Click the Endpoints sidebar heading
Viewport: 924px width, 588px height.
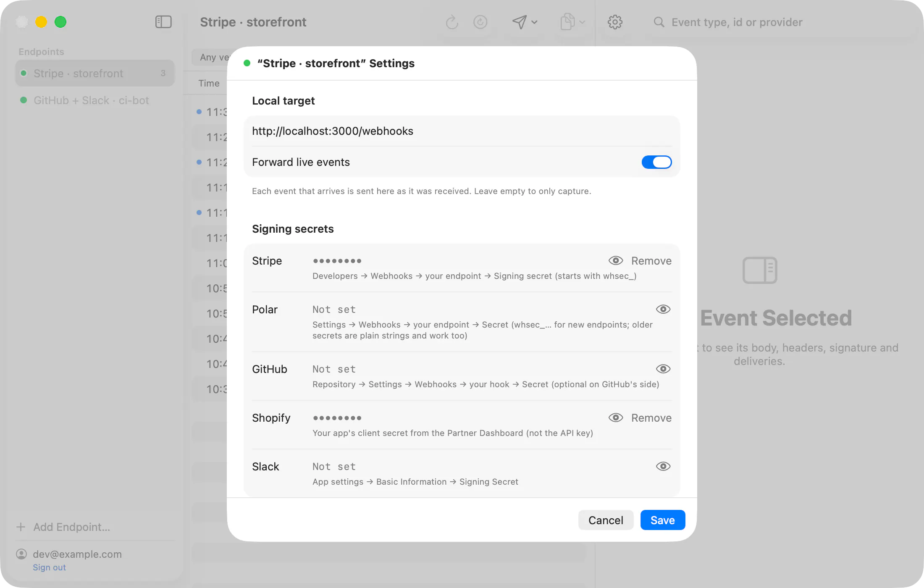41,52
